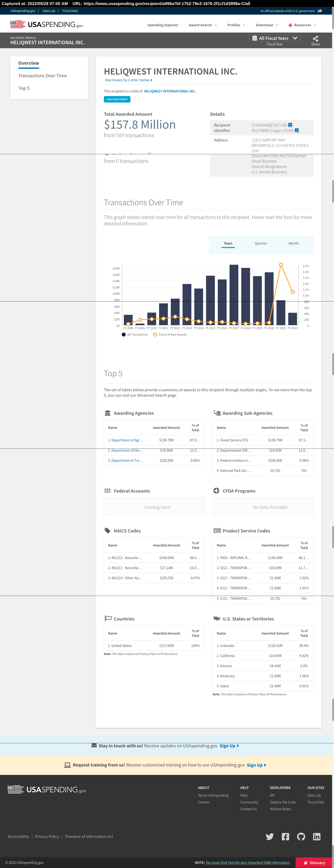Open Accessibility link in footer
334x868 pixels.
coord(18,837)
